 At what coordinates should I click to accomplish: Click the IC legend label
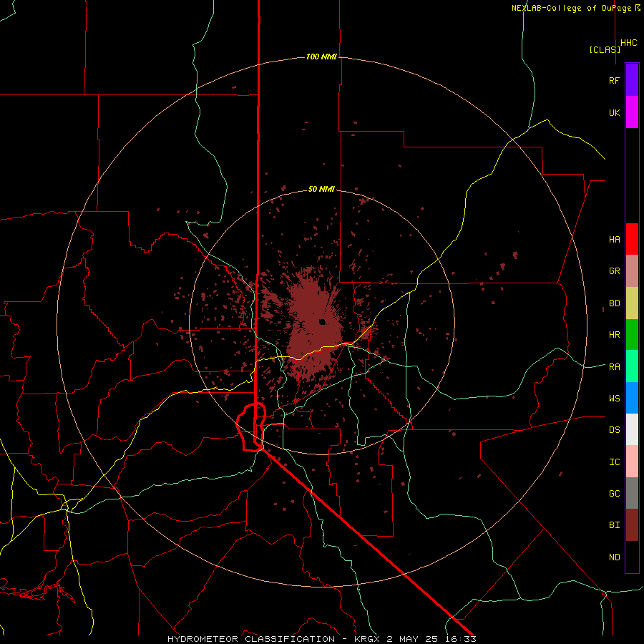[614, 462]
